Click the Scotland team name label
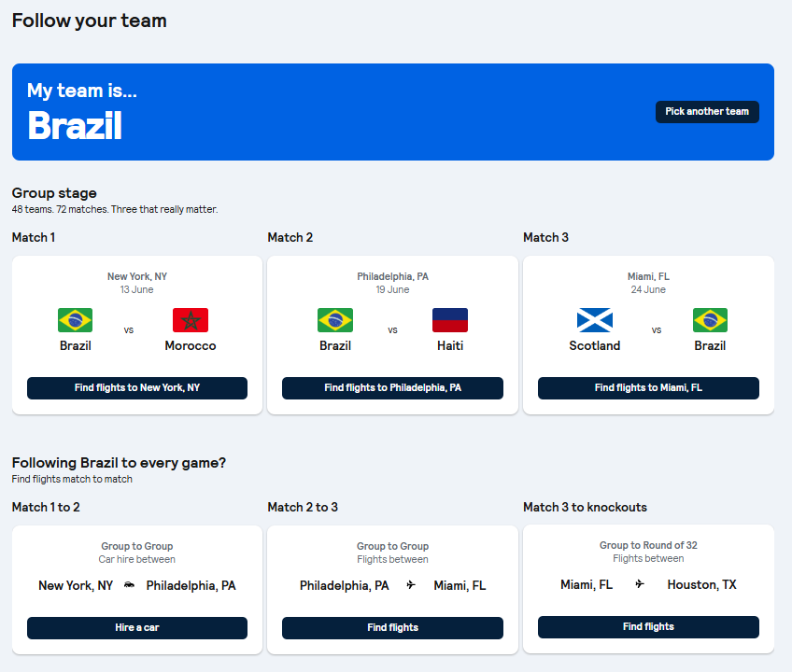 (595, 345)
